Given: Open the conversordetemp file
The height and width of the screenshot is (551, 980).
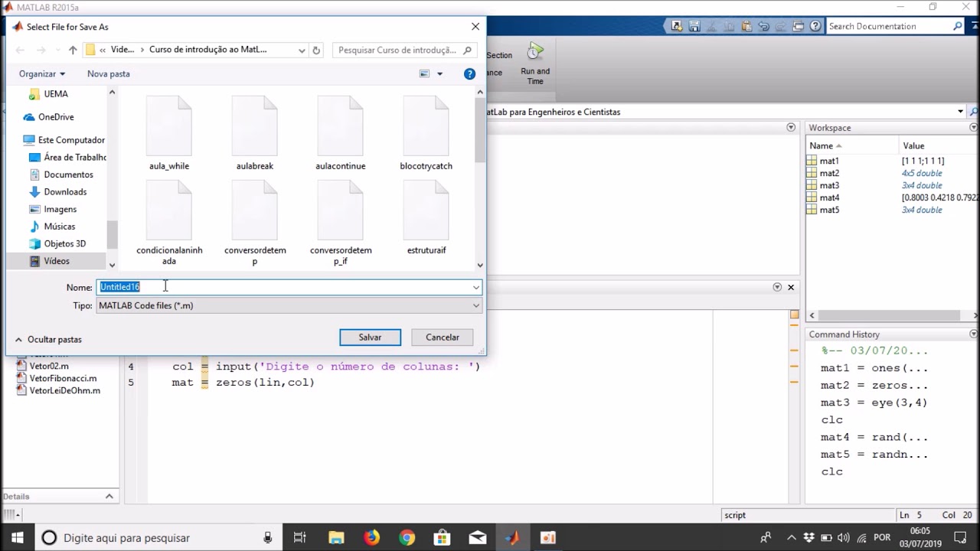Looking at the screenshot, I should (255, 223).
